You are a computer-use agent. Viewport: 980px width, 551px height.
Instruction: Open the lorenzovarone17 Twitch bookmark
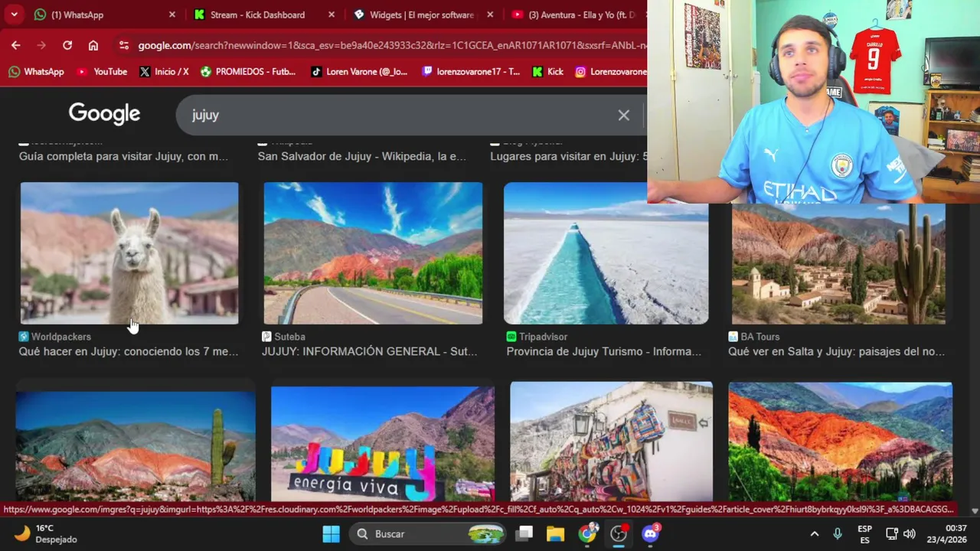[x=471, y=71]
